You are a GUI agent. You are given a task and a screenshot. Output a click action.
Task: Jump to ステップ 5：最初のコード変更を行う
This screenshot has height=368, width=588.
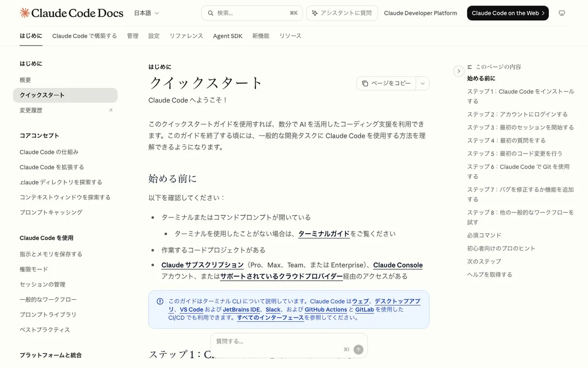514,154
